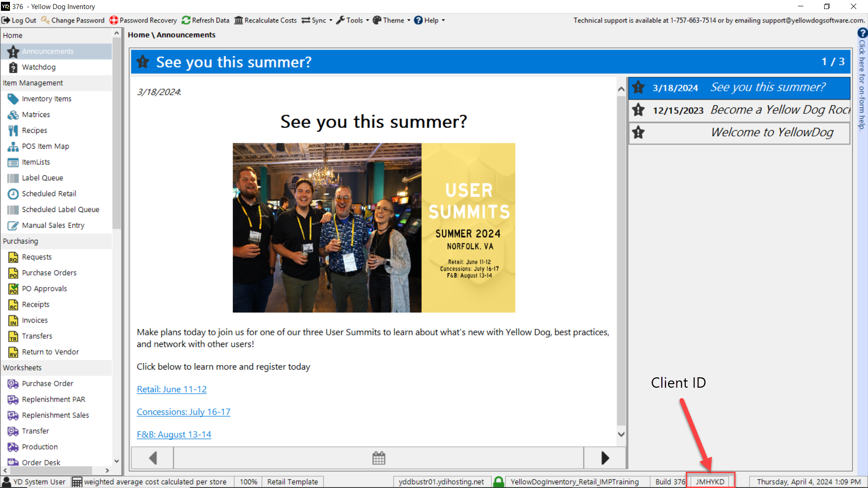Click the YD System User status entry

click(x=34, y=482)
